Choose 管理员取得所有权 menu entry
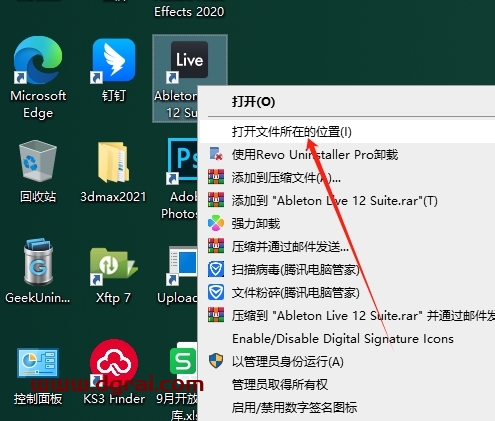The height and width of the screenshot is (421, 495). click(x=347, y=385)
